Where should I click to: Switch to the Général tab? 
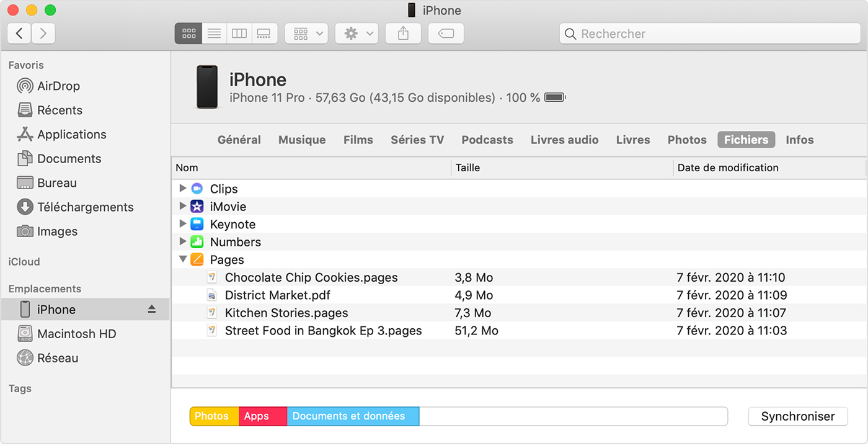tap(239, 140)
